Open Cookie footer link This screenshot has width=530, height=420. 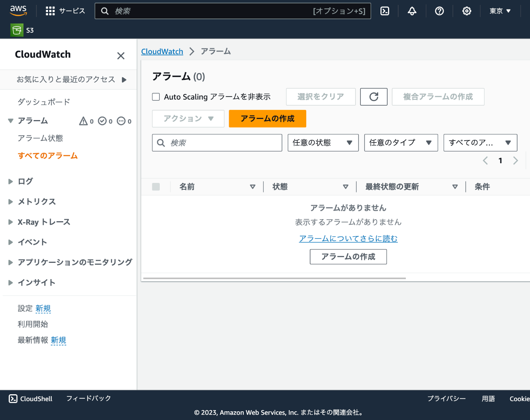[519, 399]
